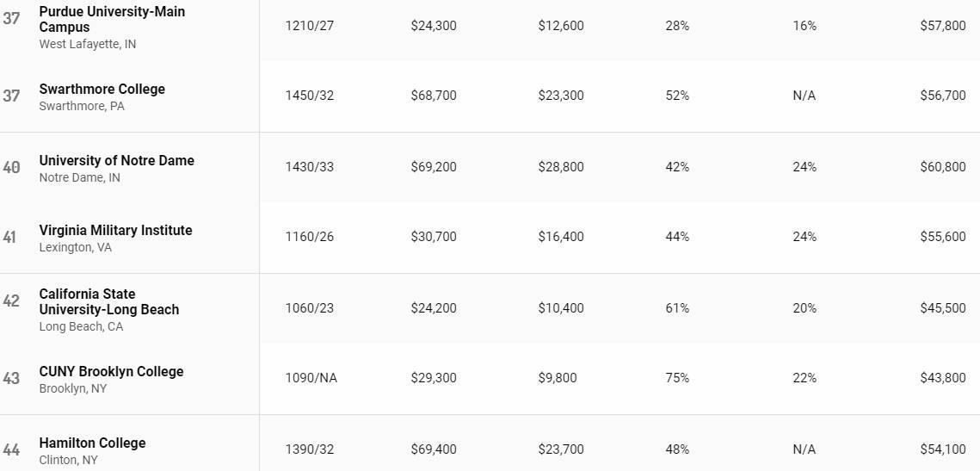Open Purdue University-Main Campus link
The height and width of the screenshot is (471, 980).
tap(112, 20)
